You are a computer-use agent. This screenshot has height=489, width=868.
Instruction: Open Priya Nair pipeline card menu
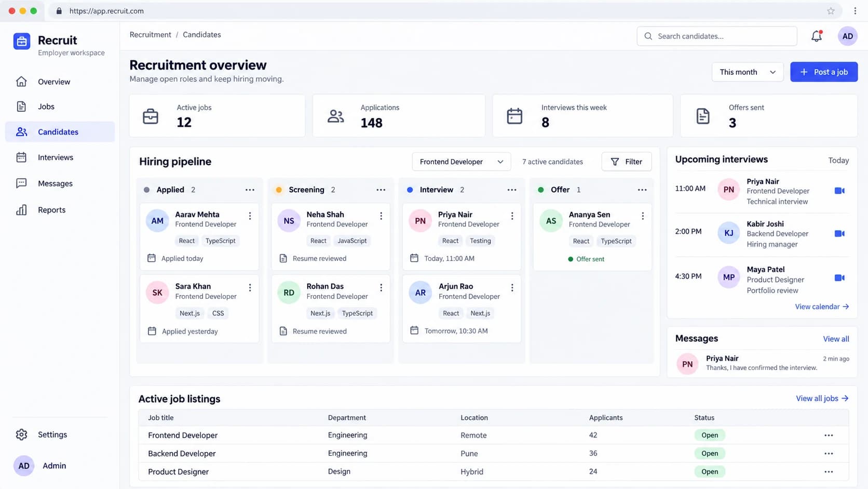click(x=512, y=216)
